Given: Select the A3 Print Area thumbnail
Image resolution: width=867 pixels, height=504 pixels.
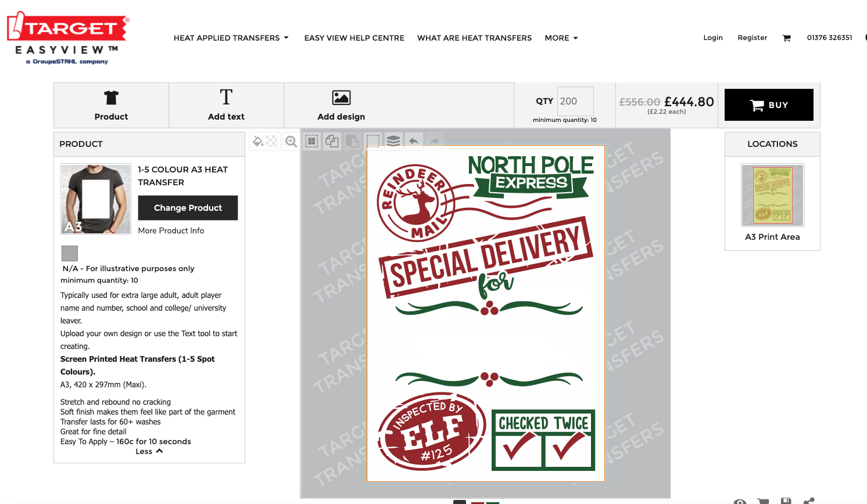Looking at the screenshot, I should click(x=772, y=195).
